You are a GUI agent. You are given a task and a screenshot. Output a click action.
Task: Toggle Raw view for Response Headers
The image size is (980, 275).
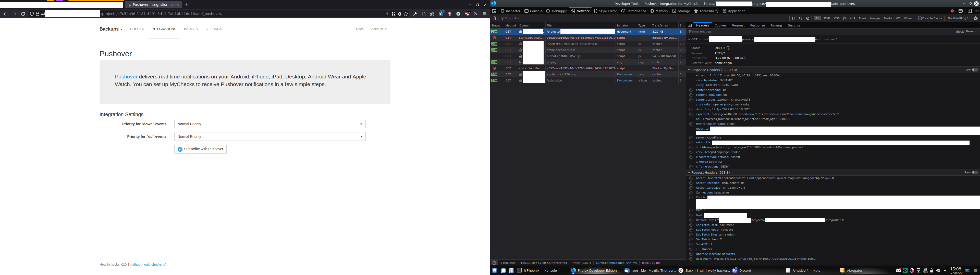(x=974, y=70)
